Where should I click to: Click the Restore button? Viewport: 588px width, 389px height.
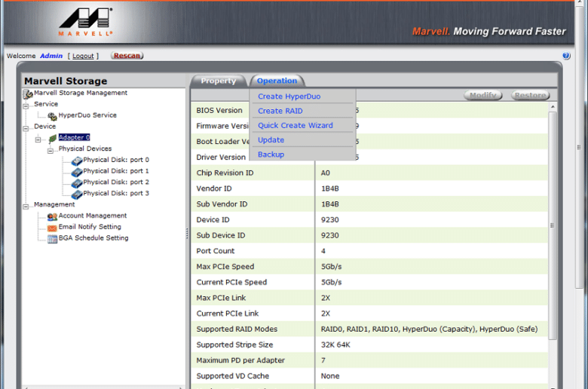tap(530, 95)
